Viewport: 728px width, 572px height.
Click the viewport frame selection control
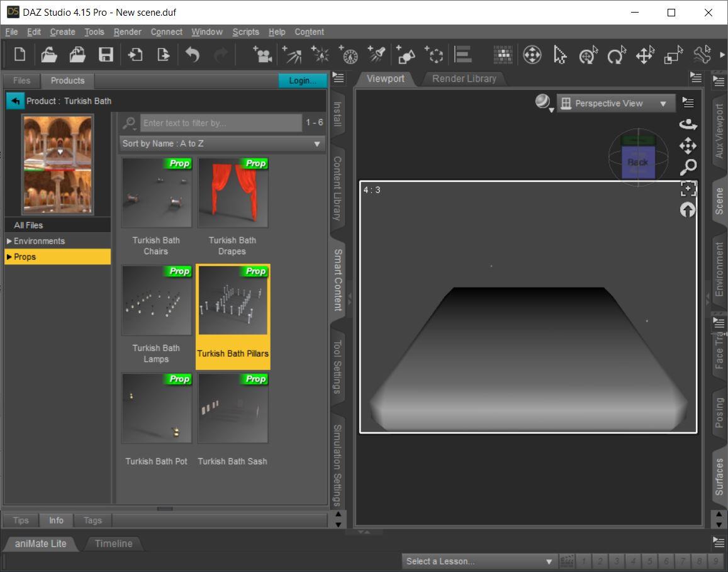click(x=688, y=189)
